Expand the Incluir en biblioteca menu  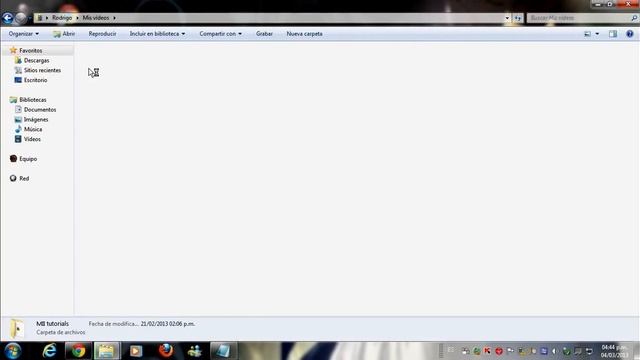click(x=157, y=34)
